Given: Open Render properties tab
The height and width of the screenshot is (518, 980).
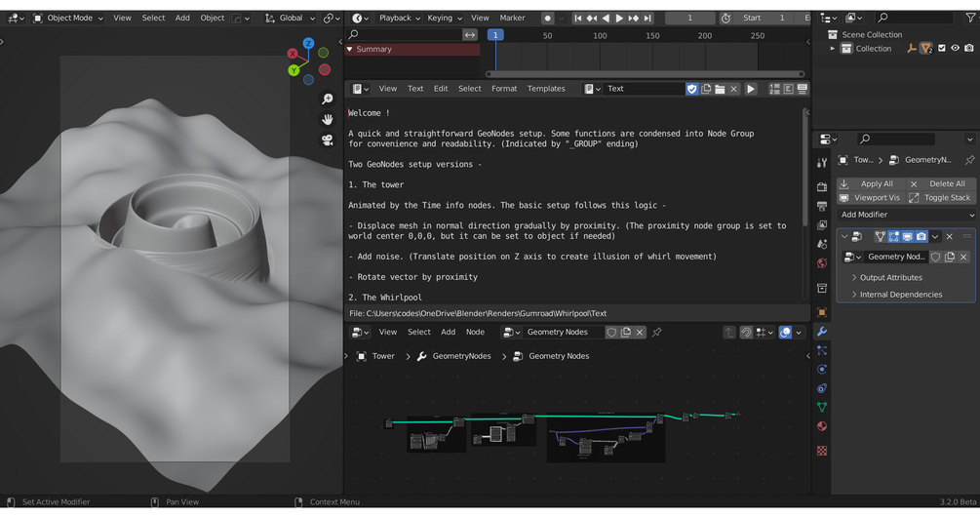Looking at the screenshot, I should pos(822,187).
